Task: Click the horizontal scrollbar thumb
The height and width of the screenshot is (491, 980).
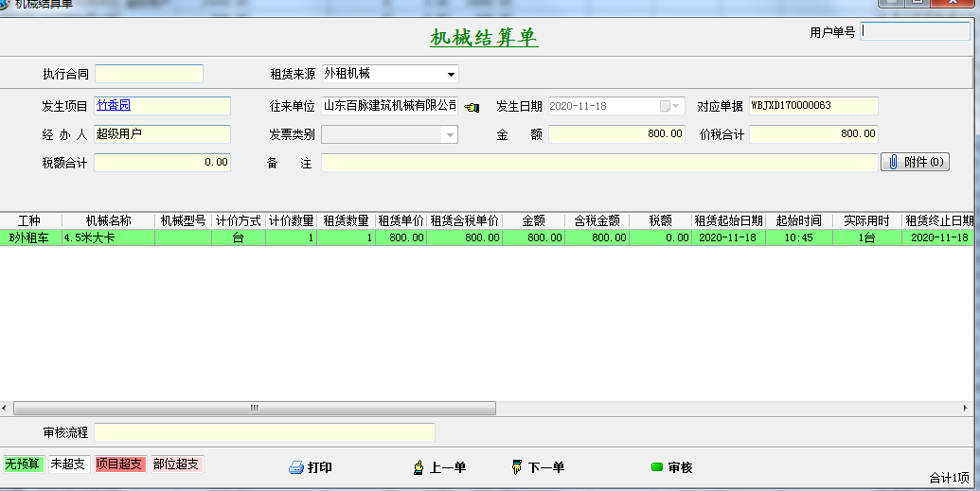Action: (x=253, y=409)
